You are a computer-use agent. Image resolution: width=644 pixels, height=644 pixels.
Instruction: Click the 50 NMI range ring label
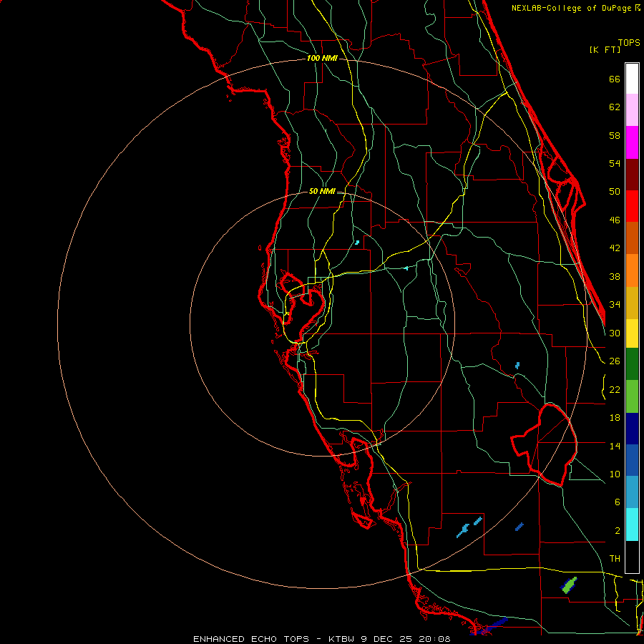coord(322,191)
